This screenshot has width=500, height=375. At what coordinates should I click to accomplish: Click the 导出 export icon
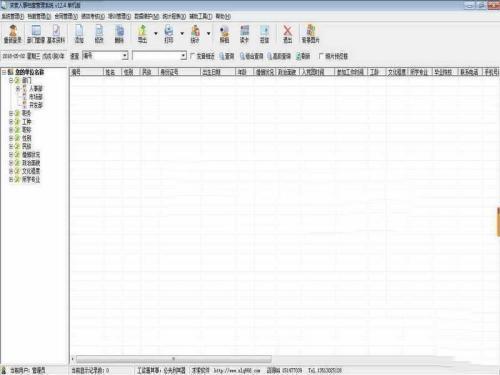tap(142, 34)
